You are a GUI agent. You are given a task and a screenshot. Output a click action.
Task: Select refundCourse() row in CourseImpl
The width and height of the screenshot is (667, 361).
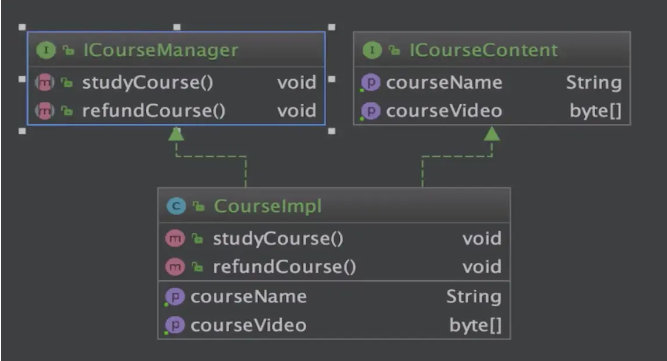(x=334, y=267)
